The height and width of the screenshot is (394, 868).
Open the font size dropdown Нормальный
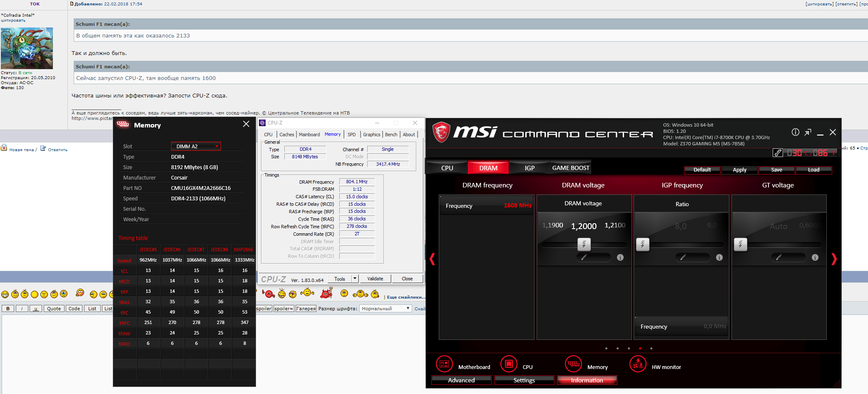386,309
